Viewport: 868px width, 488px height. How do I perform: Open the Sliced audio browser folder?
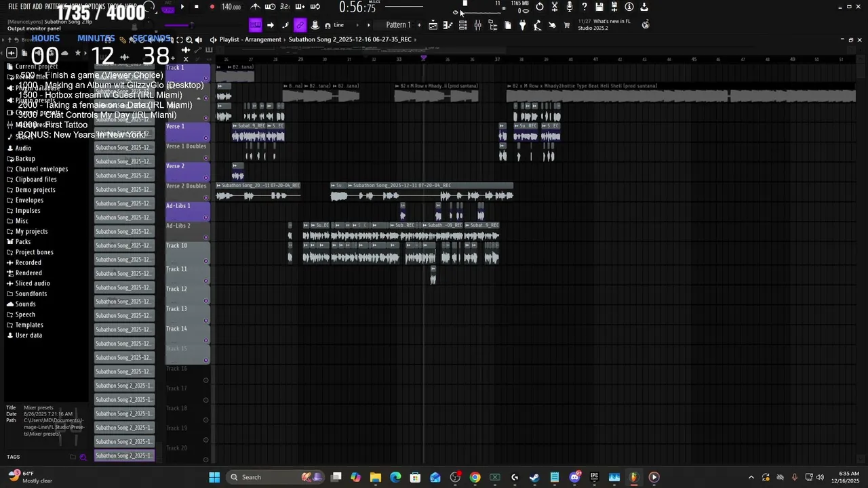tap(28, 283)
